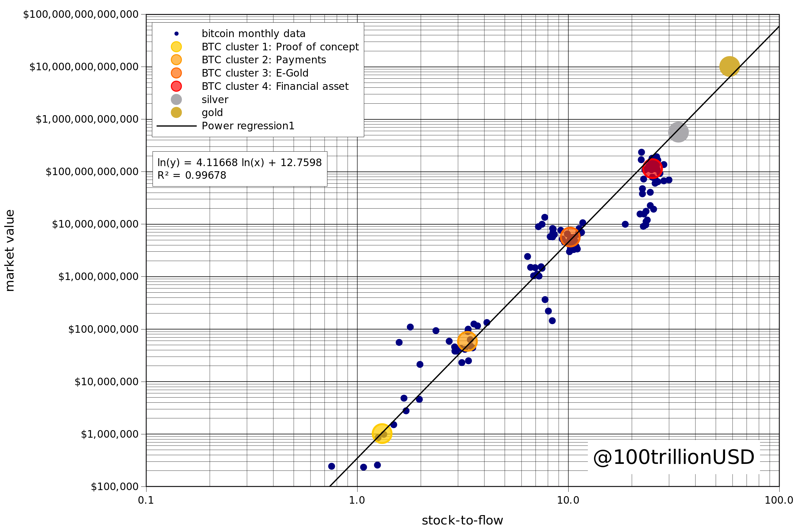
Task: Click the market value axis label
Action: point(10,250)
